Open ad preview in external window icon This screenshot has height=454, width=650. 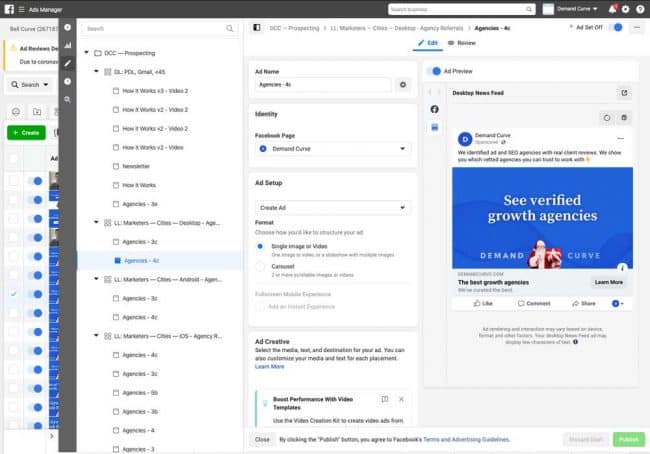(x=624, y=93)
